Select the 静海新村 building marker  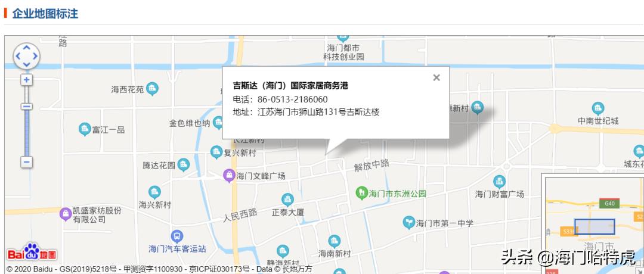click(x=283, y=251)
